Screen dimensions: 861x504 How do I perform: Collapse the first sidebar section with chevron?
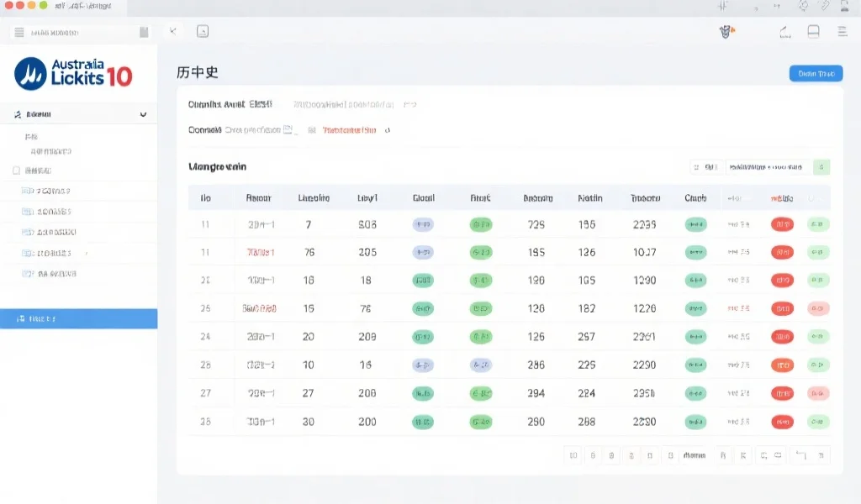pyautogui.click(x=143, y=114)
